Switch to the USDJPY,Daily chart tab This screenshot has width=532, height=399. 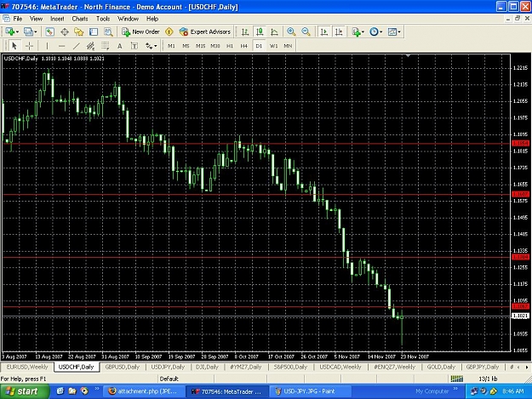point(168,367)
